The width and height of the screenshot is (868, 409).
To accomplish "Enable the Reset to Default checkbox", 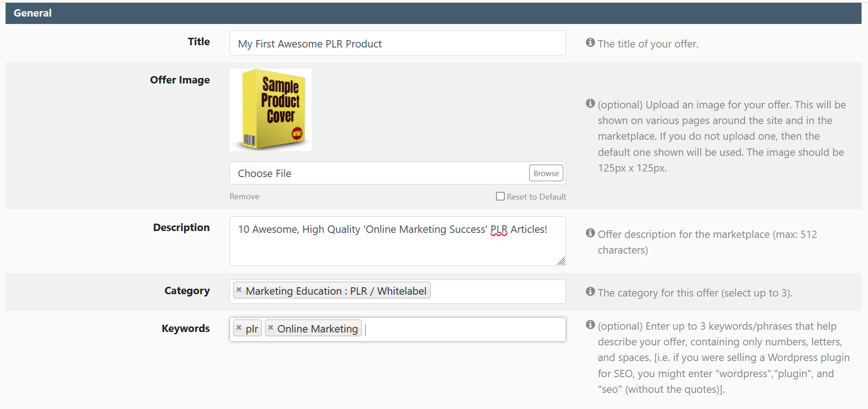I will coord(500,196).
